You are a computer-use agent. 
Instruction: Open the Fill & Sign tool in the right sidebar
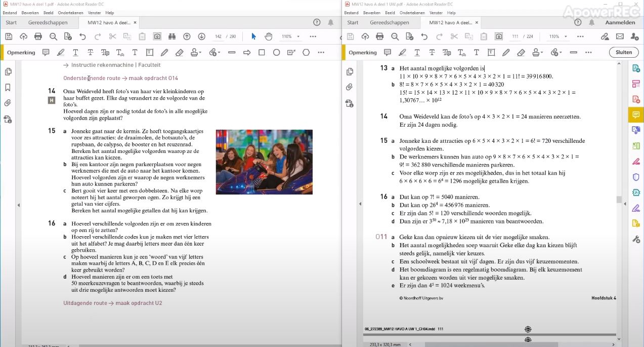click(x=636, y=208)
